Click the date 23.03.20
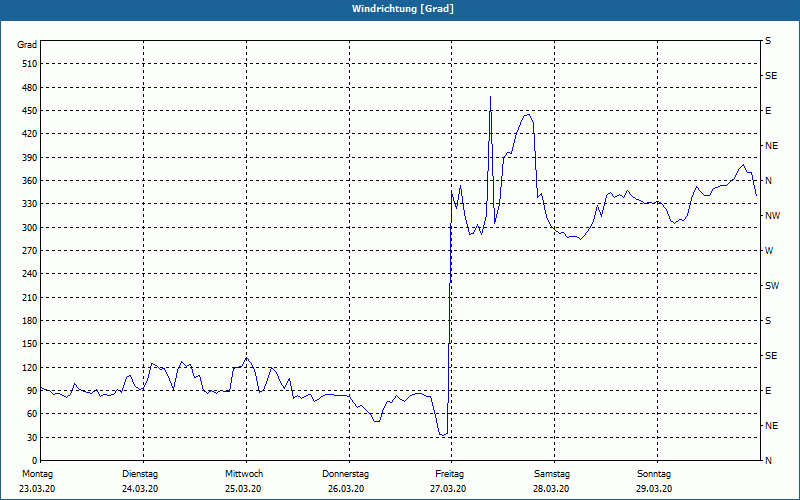This screenshot has height=500, width=800. tap(37, 489)
